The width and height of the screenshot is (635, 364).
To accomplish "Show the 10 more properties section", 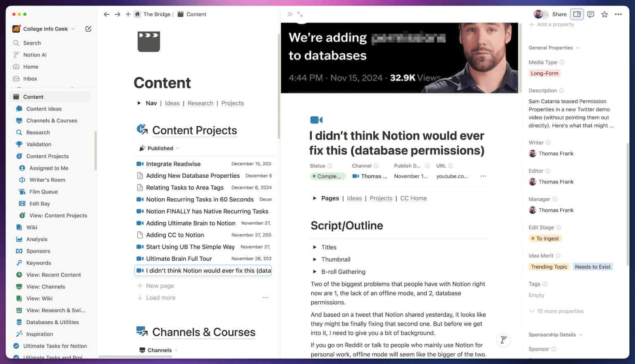I will click(x=560, y=311).
